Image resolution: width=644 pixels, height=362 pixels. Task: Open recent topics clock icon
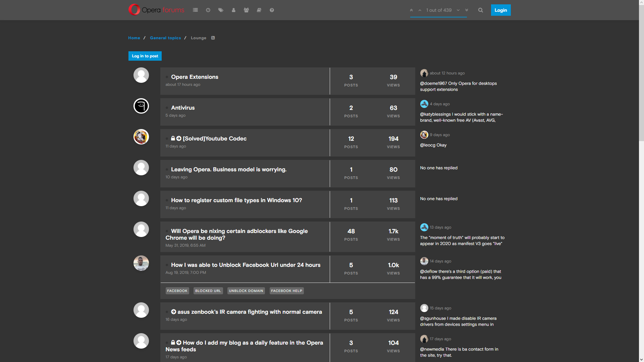tap(208, 10)
